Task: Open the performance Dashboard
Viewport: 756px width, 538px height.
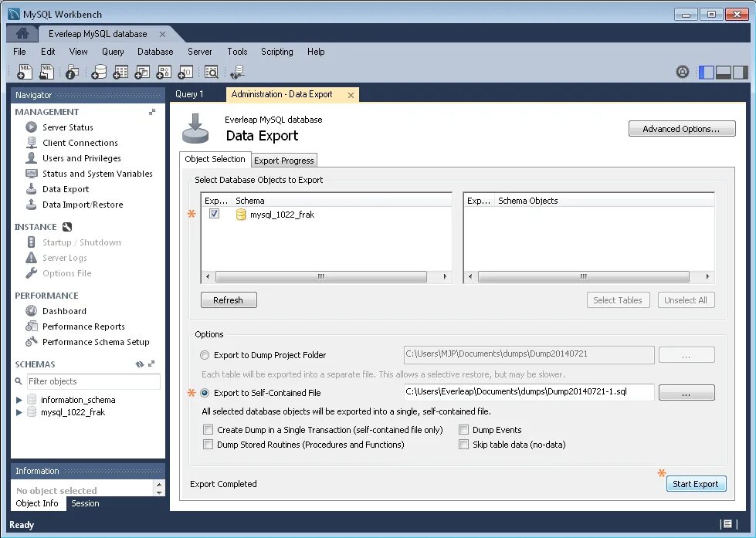Action: click(64, 311)
